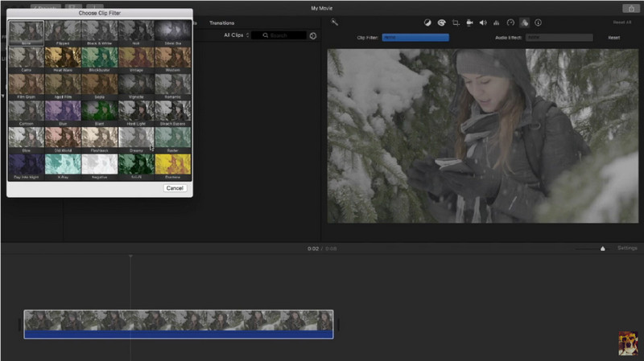Click the clip filter and audio effects icon
The image size is (644, 361).
pyautogui.click(x=525, y=23)
